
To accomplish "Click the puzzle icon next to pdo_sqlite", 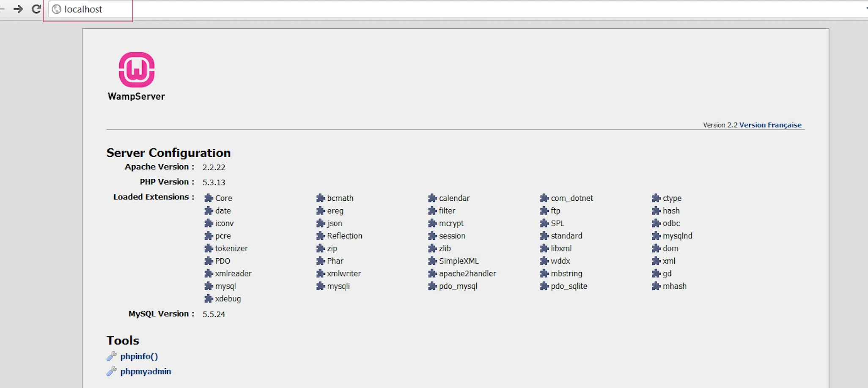I will pyautogui.click(x=544, y=286).
